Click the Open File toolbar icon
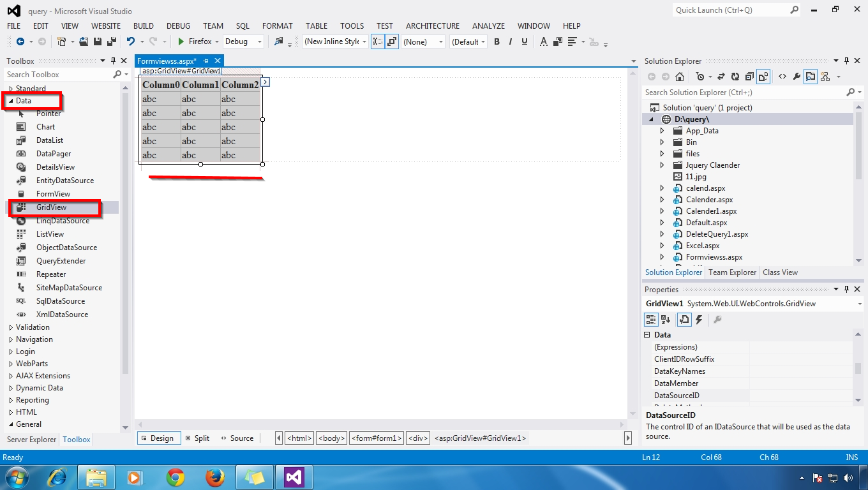 point(84,41)
